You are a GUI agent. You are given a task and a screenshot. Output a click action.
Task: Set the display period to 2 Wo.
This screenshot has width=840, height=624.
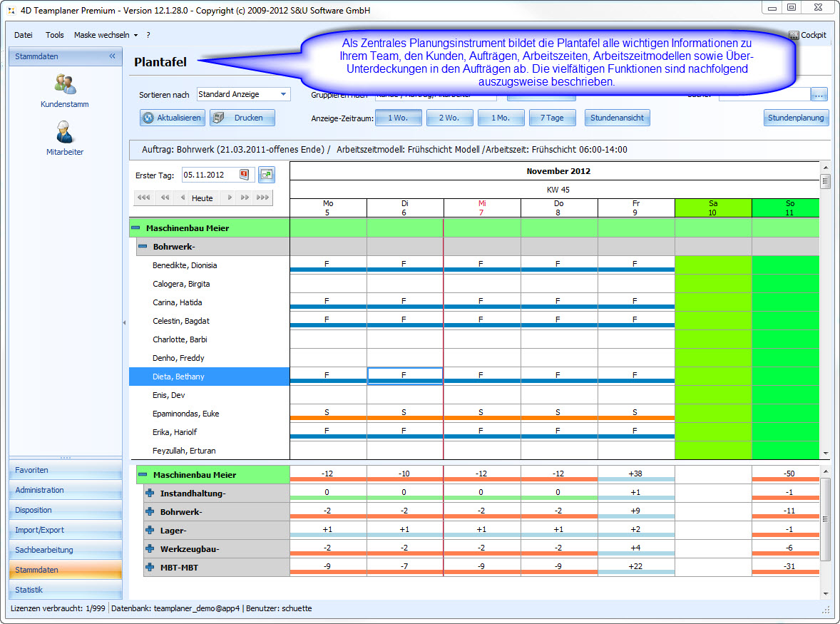pyautogui.click(x=449, y=118)
